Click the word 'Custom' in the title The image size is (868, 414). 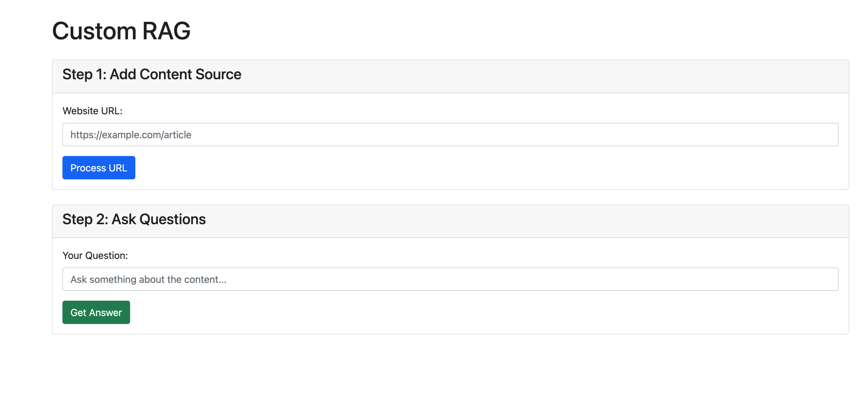94,31
